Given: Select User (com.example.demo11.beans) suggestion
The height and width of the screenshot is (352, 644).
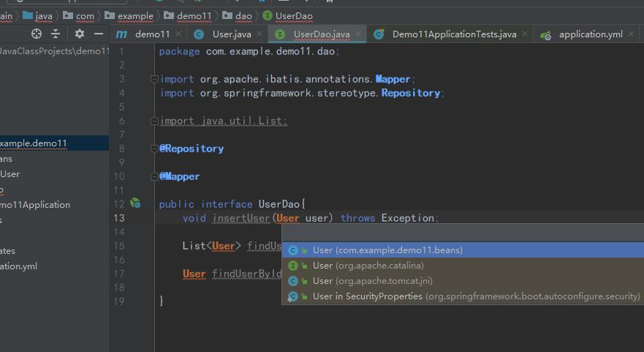Looking at the screenshot, I should click(387, 250).
